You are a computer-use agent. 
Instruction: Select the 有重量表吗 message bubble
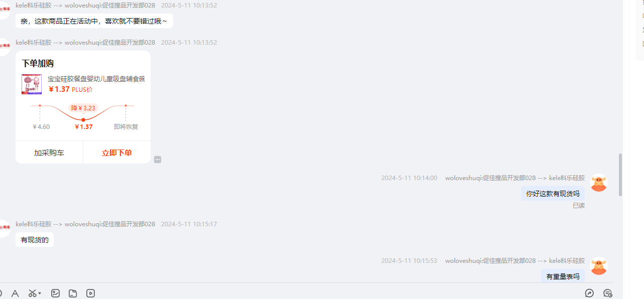(x=563, y=276)
